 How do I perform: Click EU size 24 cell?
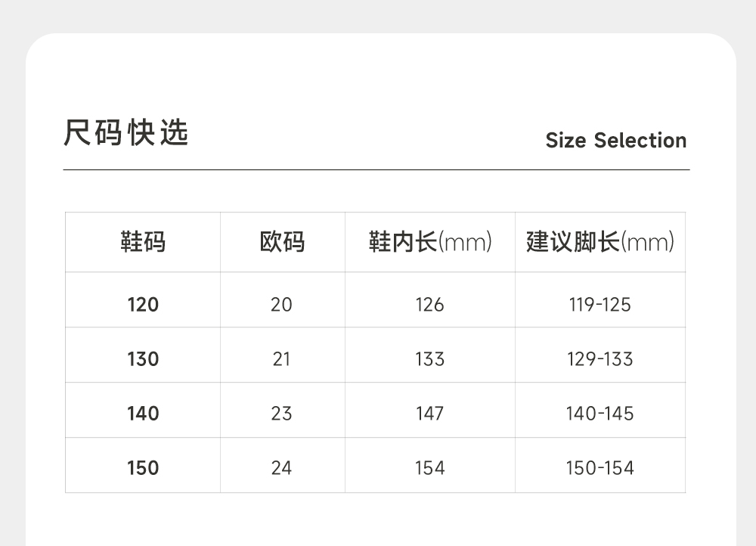(x=281, y=468)
